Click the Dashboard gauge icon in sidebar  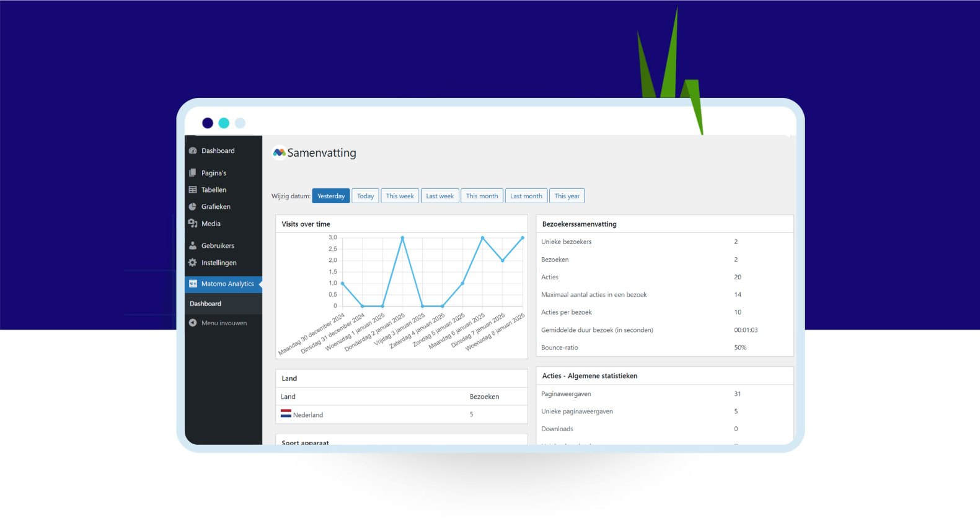(x=193, y=151)
